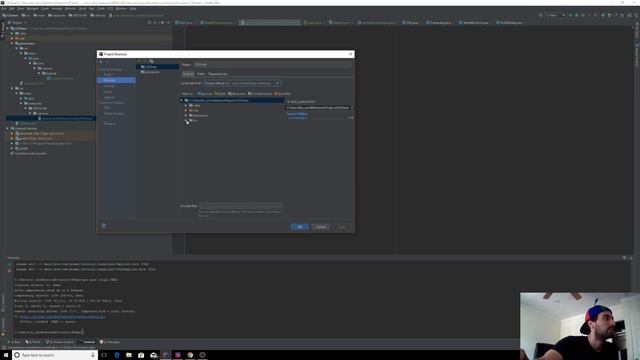Select Artifacts in settings list
The height and width of the screenshot is (360, 640).
pos(109,98)
